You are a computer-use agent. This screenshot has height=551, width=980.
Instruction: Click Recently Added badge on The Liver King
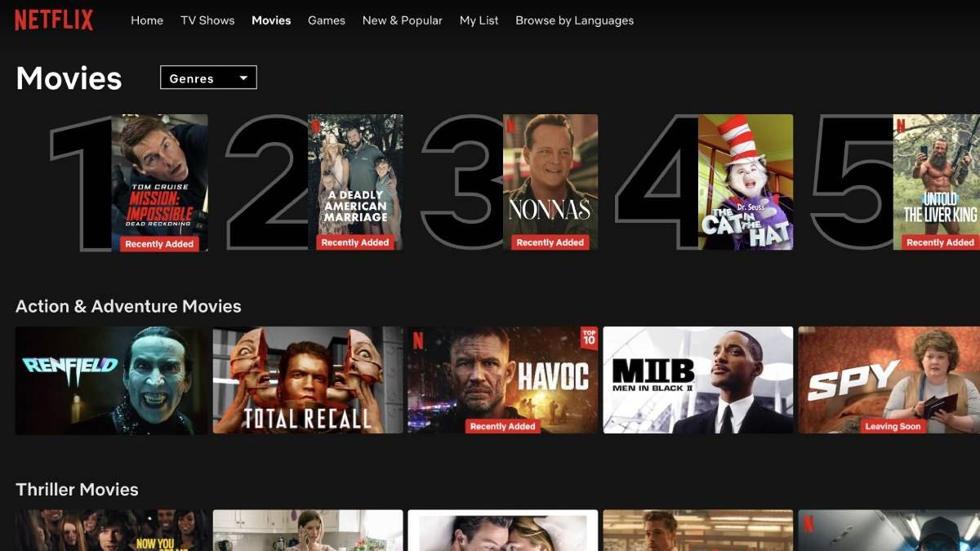pyautogui.click(x=940, y=242)
